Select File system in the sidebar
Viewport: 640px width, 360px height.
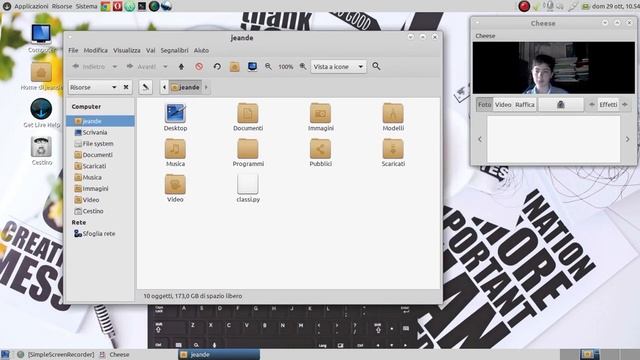100,144
